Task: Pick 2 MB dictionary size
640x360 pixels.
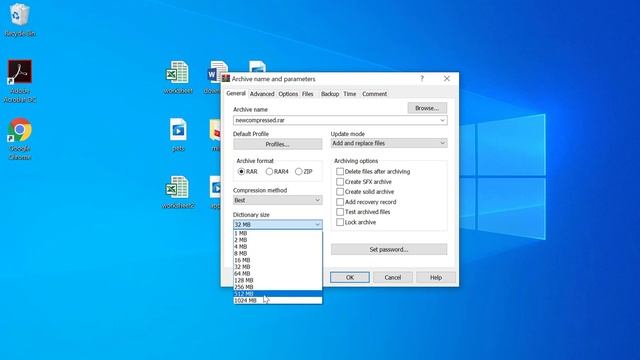Action: pyautogui.click(x=278, y=240)
